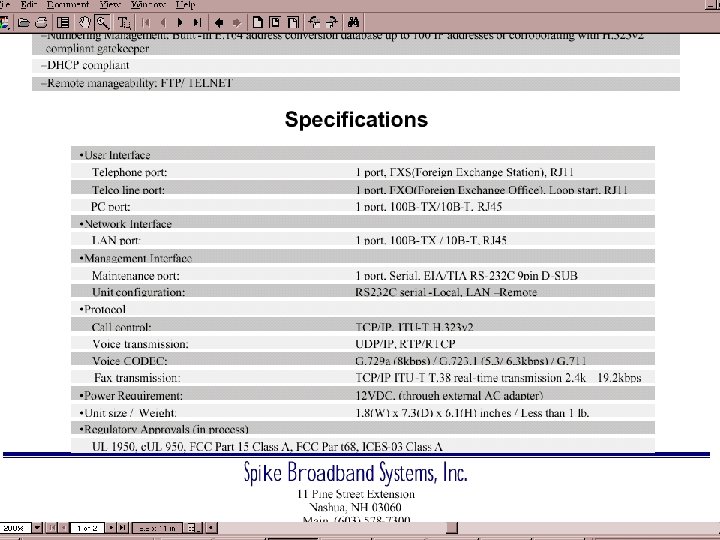Screen dimensions: 720x540
Task: Go to first page toolbar arrow
Action: pos(146,22)
